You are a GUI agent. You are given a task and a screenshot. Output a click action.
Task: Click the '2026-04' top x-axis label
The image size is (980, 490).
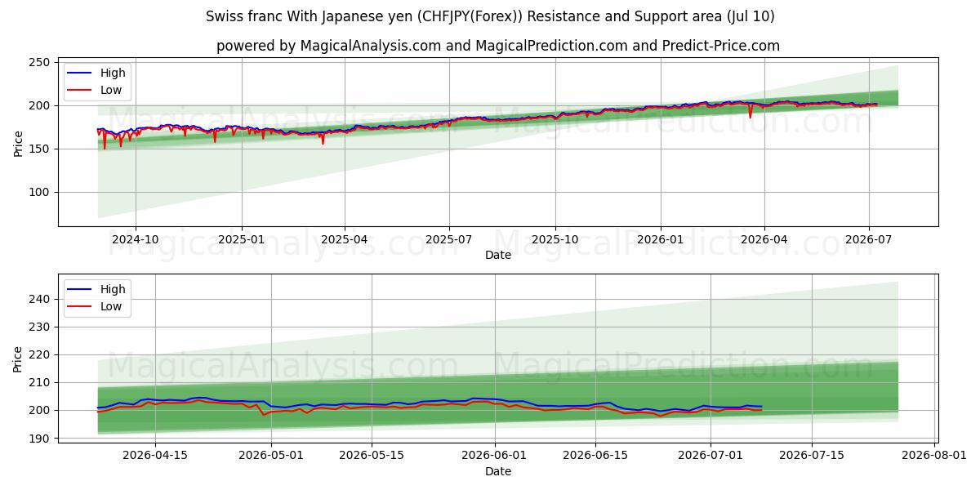[x=764, y=239]
